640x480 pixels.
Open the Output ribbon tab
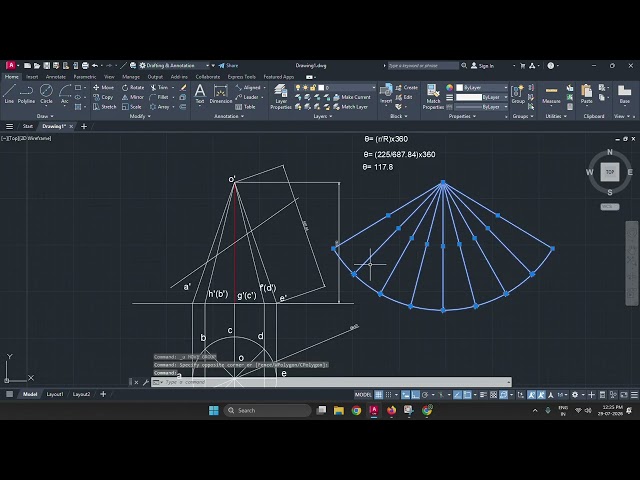tap(155, 77)
